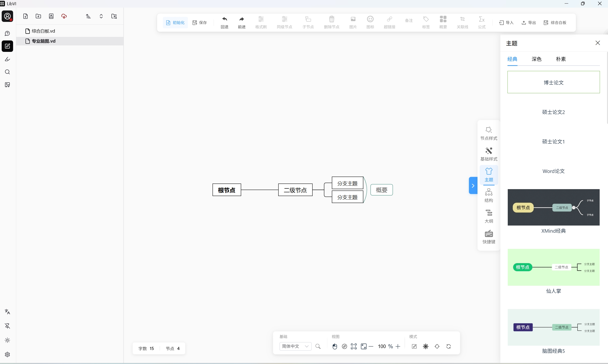Click the sort order icon in file panel
Image resolution: width=608 pixels, height=364 pixels.
click(88, 16)
